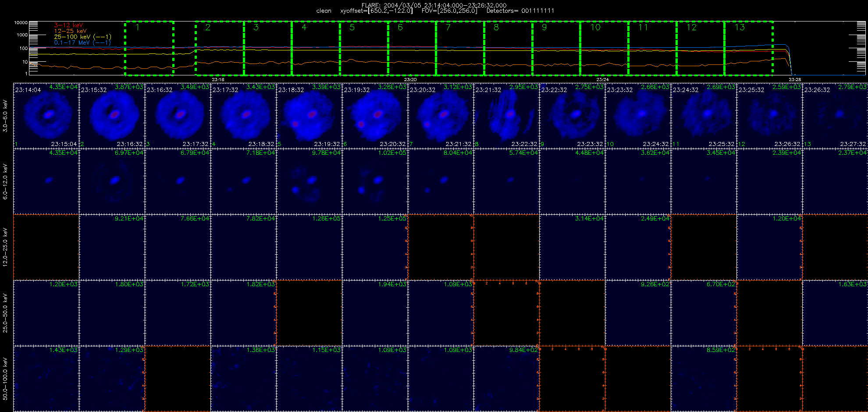Open 3.0-6.0 keV image starting 23:14:04
This screenshot has height=412, width=868.
tap(46, 116)
